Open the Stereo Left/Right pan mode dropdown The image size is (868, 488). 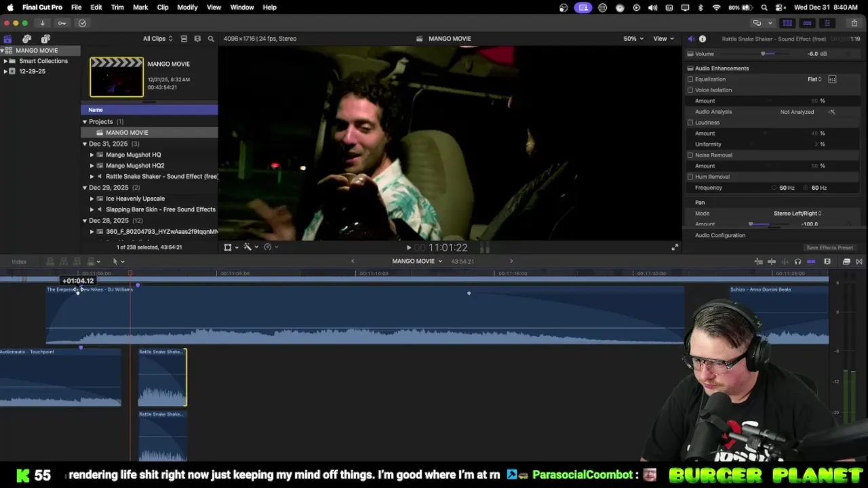pyautogui.click(x=797, y=213)
